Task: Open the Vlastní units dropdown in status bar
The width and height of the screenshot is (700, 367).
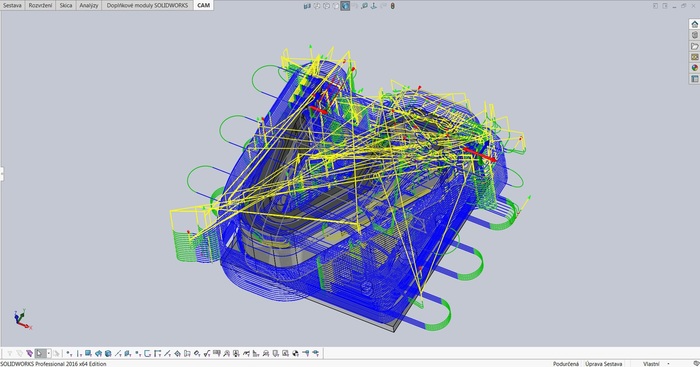Action: tap(655, 364)
